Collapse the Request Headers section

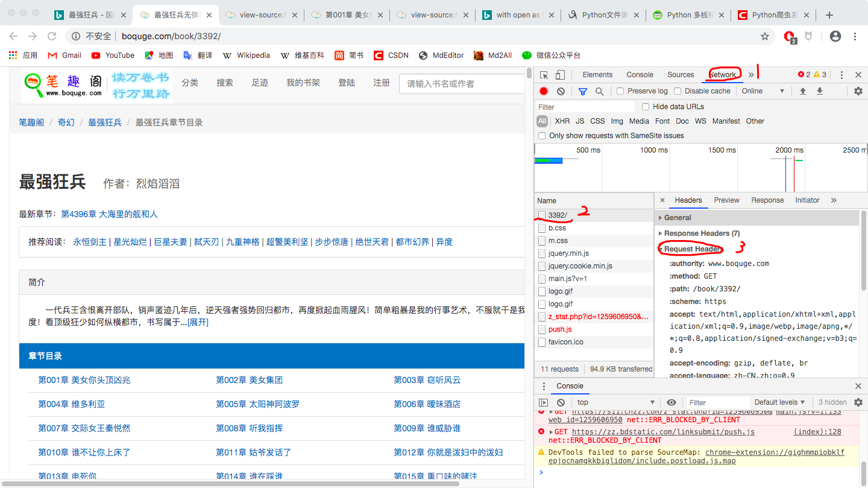tap(690, 249)
